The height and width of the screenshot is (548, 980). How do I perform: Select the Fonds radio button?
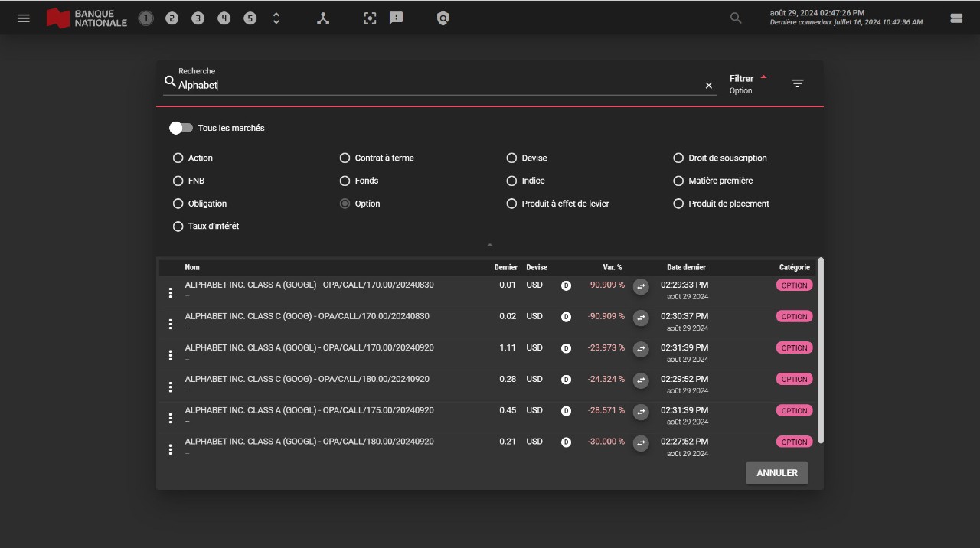tap(345, 181)
